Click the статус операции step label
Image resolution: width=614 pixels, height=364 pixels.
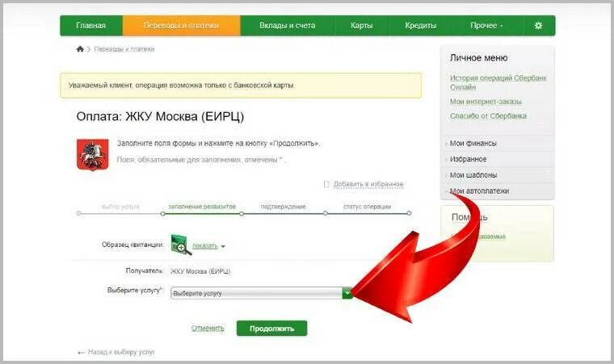point(367,207)
